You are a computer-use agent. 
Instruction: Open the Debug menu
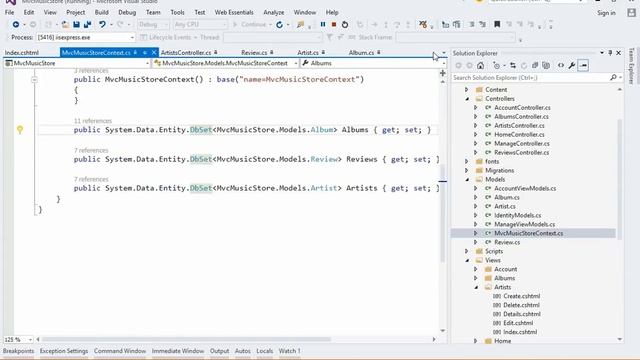point(127,13)
